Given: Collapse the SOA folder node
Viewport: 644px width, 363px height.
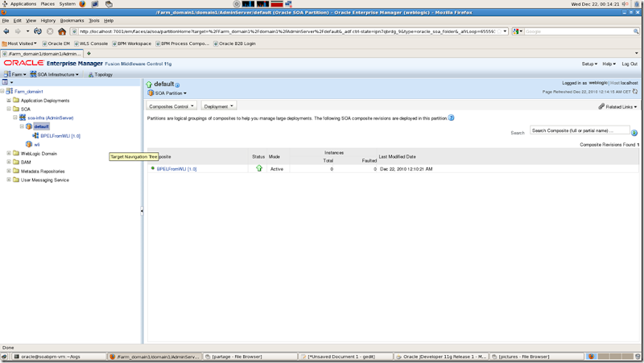Looking at the screenshot, I should 9,109.
